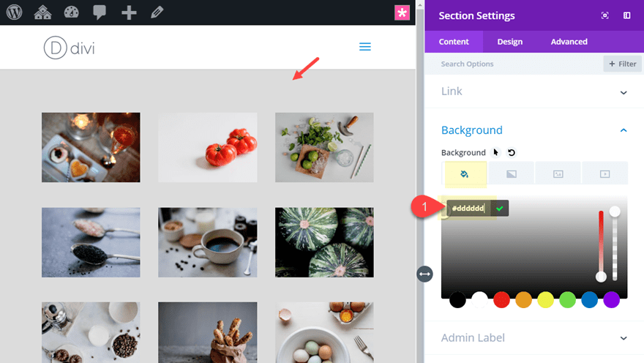The height and width of the screenshot is (363, 644).
Task: Confirm the hex color with green checkmark
Action: tap(499, 209)
